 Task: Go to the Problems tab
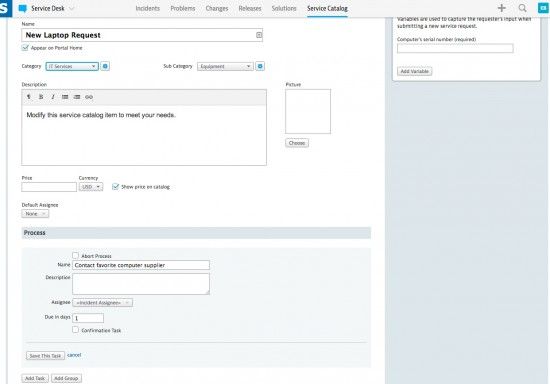click(x=183, y=8)
